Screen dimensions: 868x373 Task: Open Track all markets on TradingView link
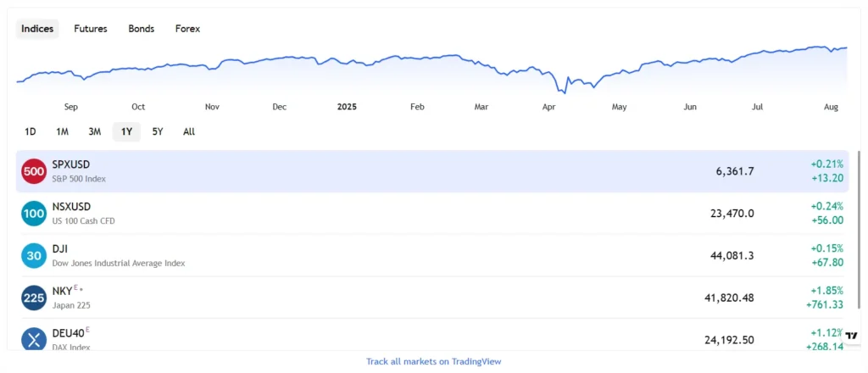click(434, 361)
